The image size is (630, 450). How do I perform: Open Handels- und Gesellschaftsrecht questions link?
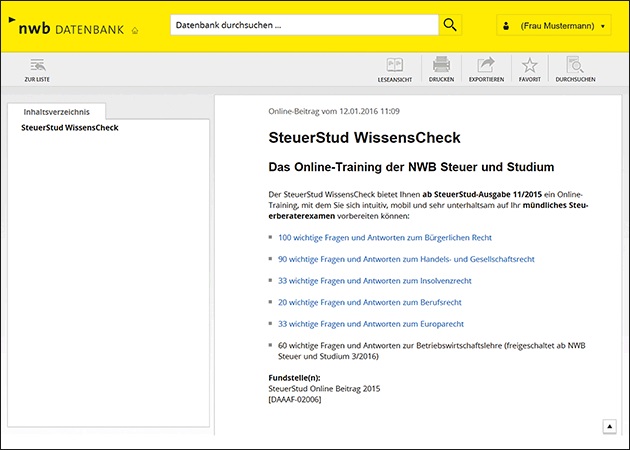(x=406, y=259)
